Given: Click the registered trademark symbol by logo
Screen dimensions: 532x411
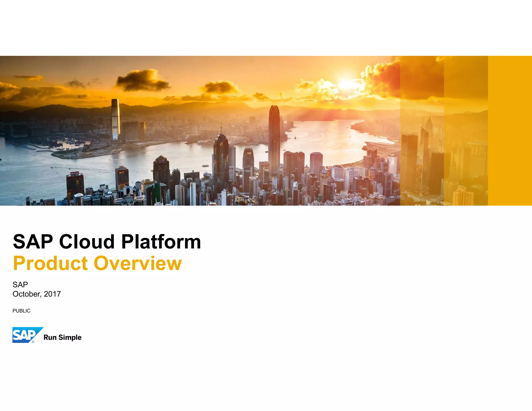Looking at the screenshot, I should click(33, 342).
